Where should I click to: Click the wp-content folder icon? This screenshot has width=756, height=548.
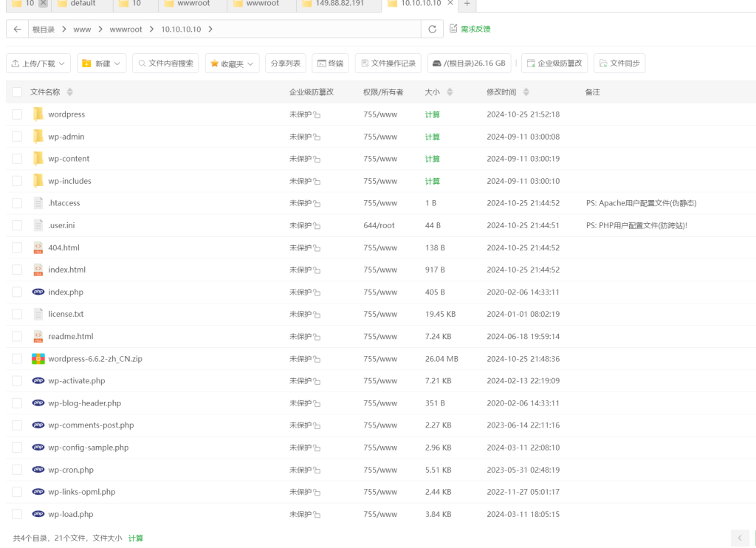(38, 159)
